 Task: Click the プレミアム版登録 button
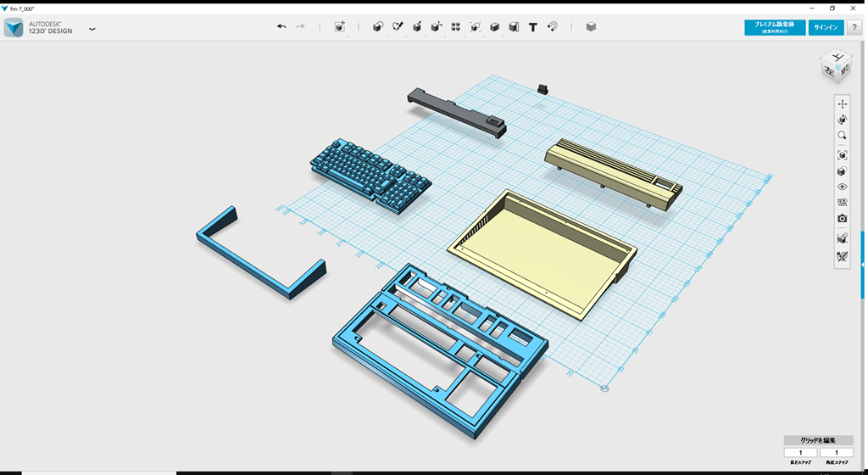[x=775, y=28]
